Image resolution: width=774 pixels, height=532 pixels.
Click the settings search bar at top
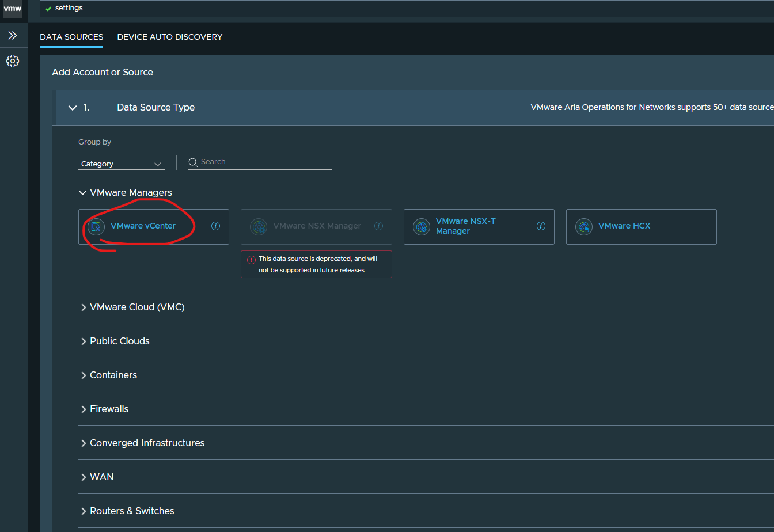pos(408,8)
